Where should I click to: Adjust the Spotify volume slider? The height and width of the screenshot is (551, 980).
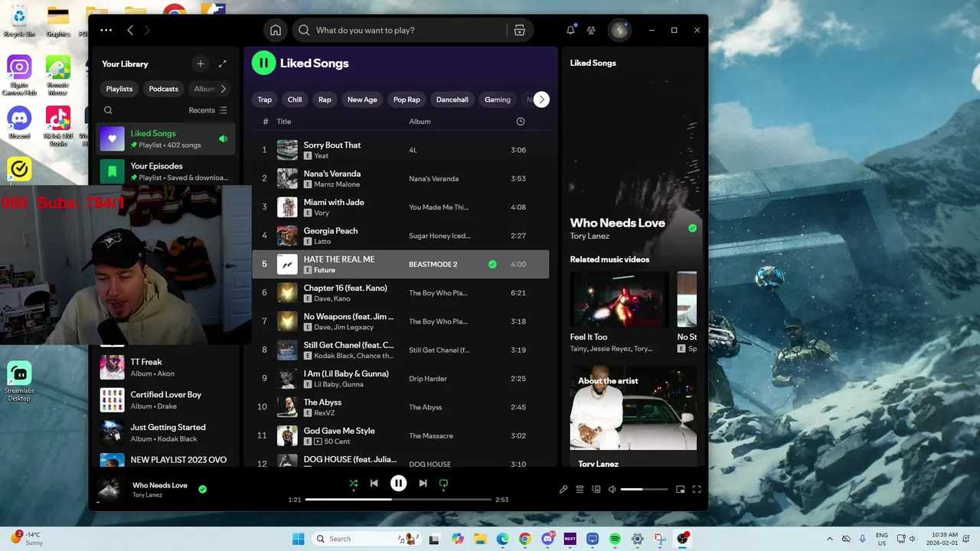644,489
